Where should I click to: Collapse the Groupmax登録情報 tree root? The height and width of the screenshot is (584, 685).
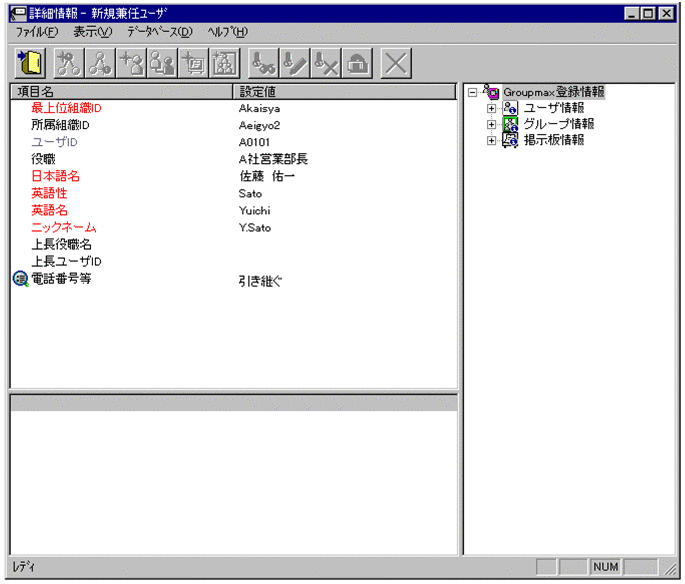472,92
